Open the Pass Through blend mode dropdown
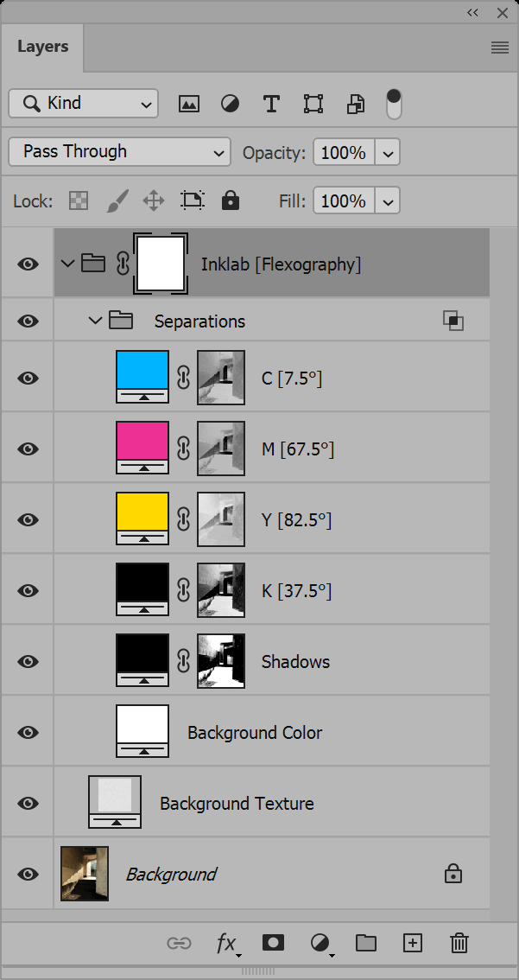The image size is (519, 980). (x=119, y=152)
